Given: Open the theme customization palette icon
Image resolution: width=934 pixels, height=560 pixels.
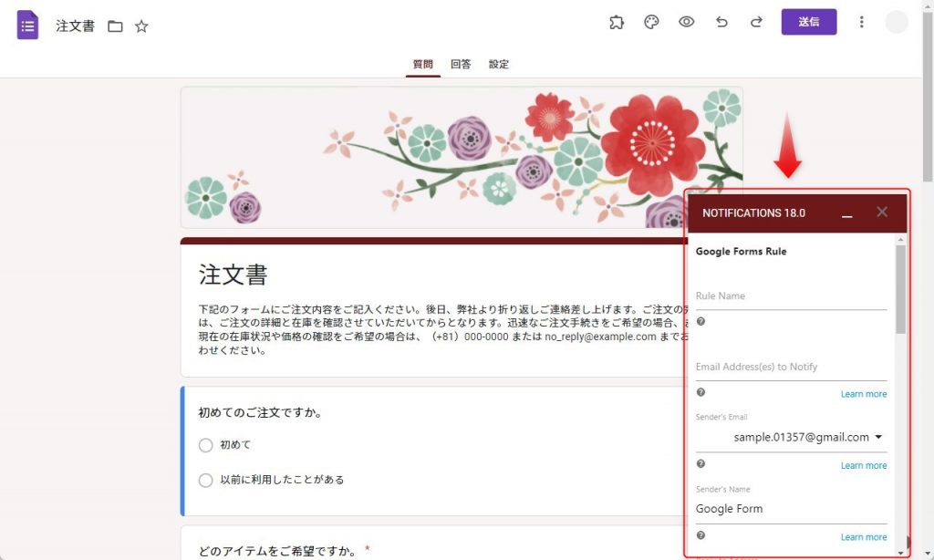Looking at the screenshot, I should coord(651,22).
